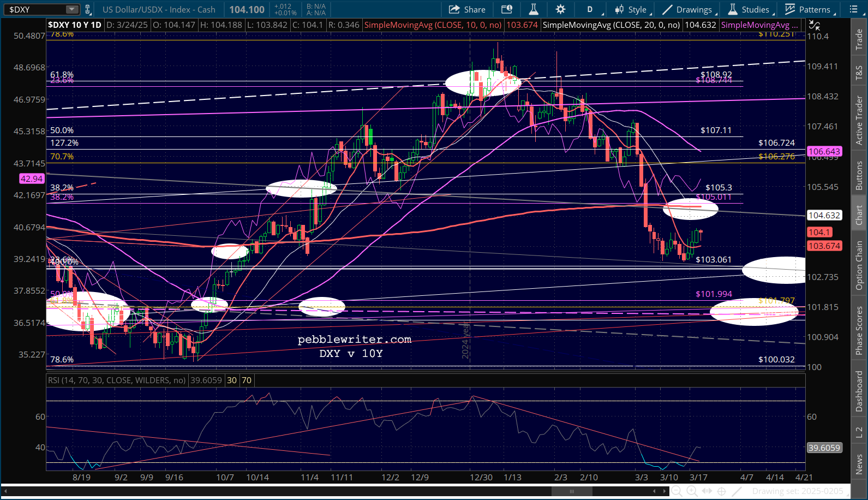Screen dimensions: 868x500
Task: Click the chart description info icon
Action: point(507,9)
